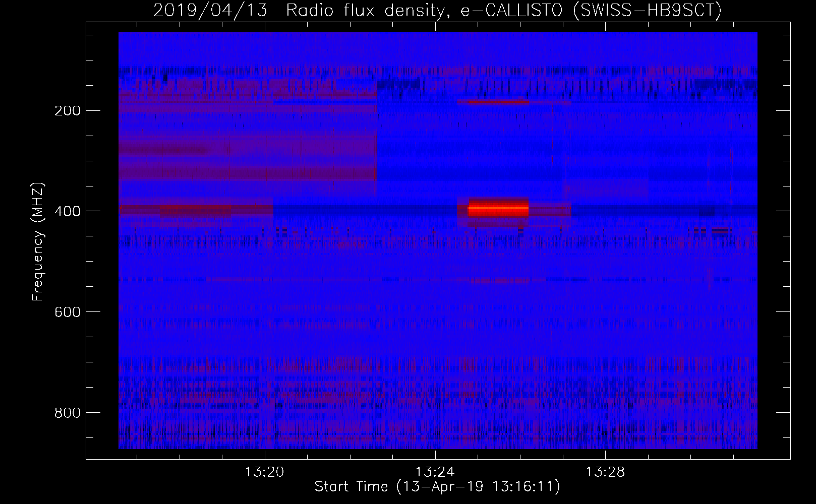Viewport: 816px width, 504px height.
Task: Click the thin red emission line near 185 MHz
Action: coord(498,102)
